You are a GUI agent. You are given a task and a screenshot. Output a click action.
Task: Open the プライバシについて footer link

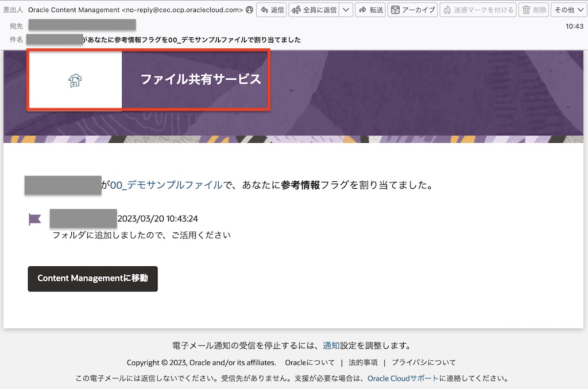pyautogui.click(x=423, y=363)
